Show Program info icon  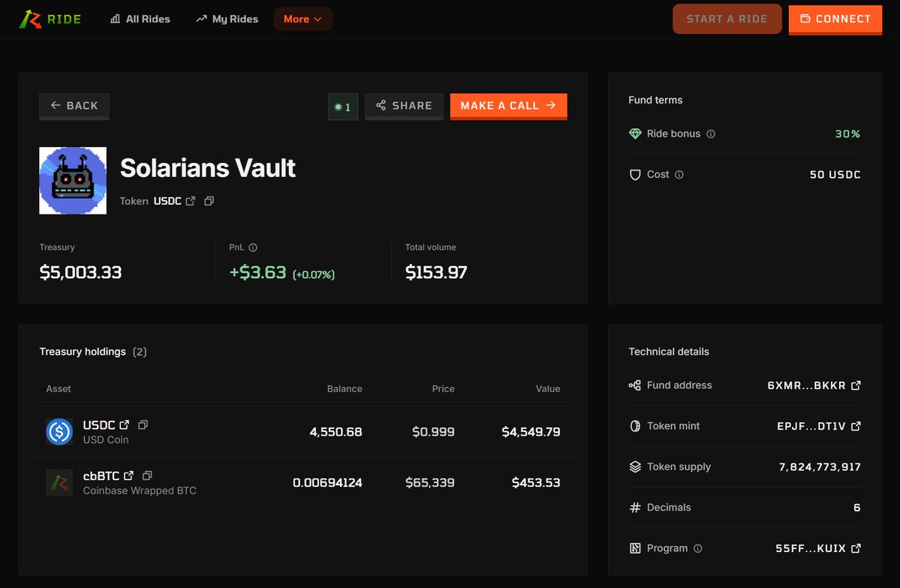point(698,548)
